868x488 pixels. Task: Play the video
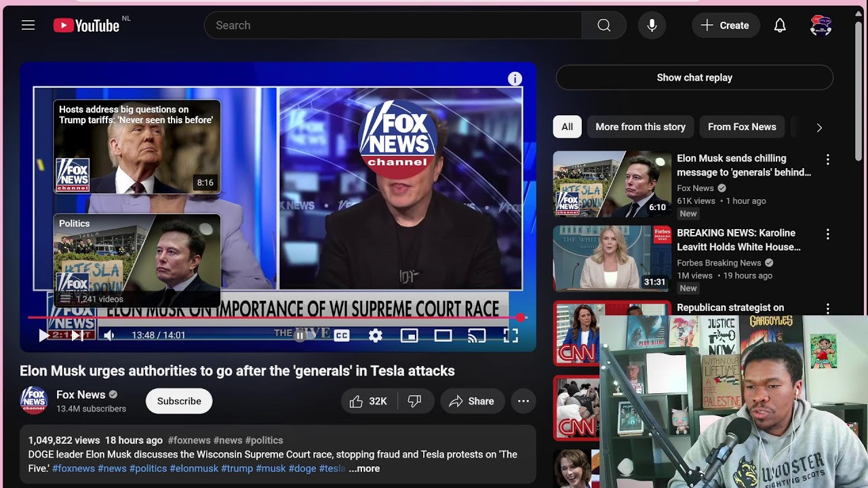tap(44, 335)
